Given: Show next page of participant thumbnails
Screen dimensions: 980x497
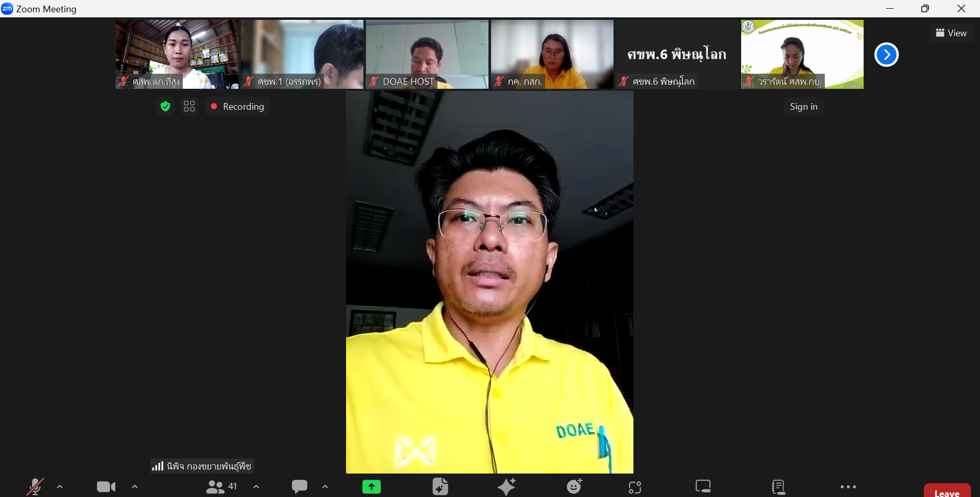Looking at the screenshot, I should tap(887, 55).
